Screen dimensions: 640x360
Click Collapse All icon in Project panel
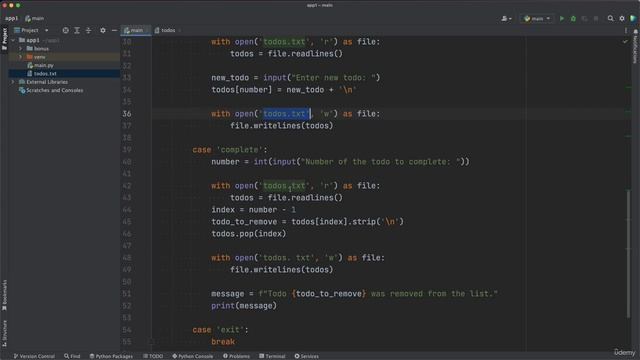point(88,30)
